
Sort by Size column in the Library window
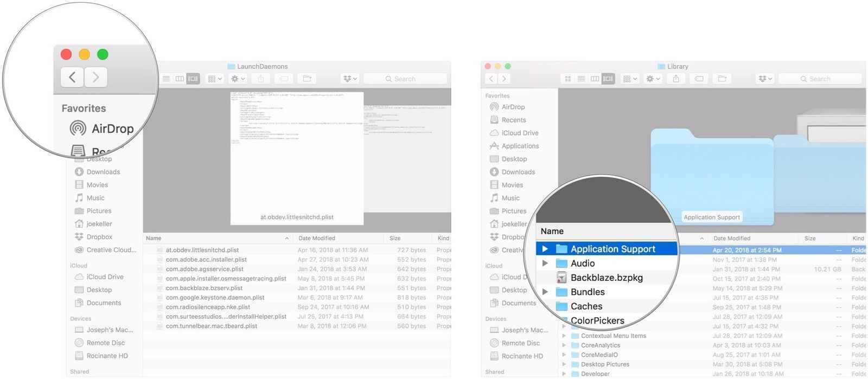pos(810,238)
